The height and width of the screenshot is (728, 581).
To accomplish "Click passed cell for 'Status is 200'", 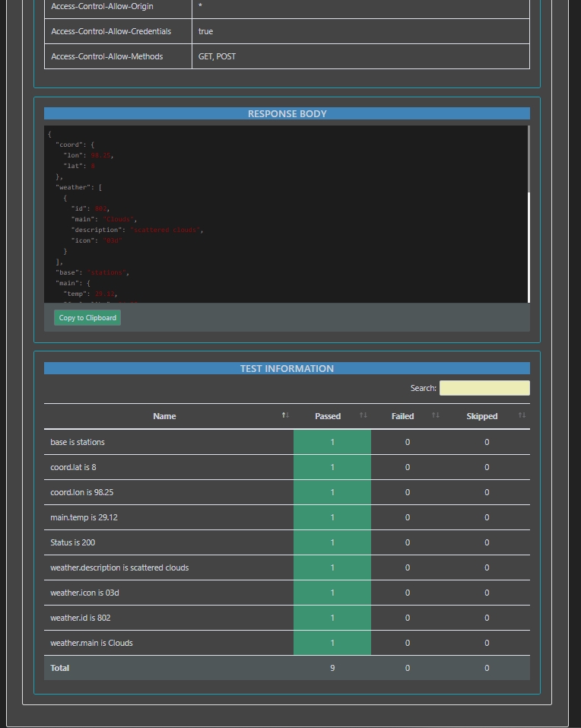I will click(332, 542).
